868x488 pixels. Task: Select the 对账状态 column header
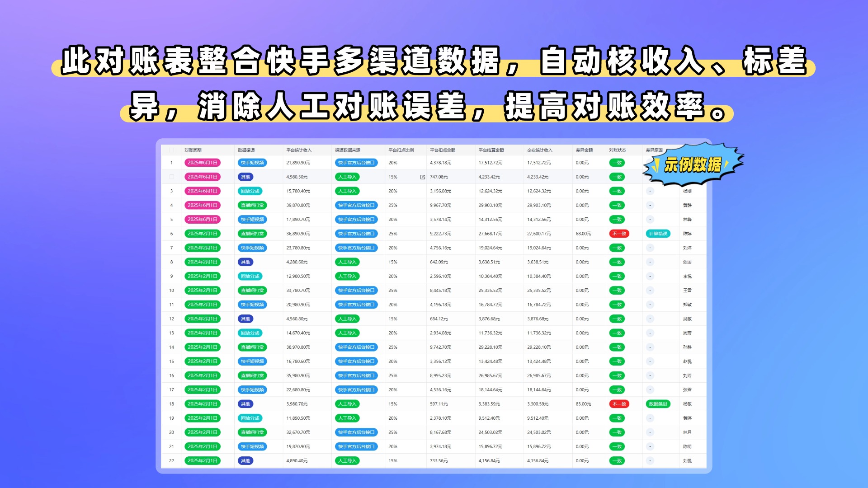pyautogui.click(x=618, y=150)
